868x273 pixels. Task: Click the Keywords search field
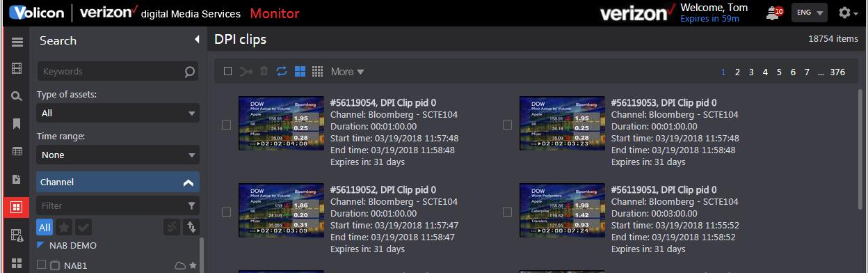click(x=118, y=71)
